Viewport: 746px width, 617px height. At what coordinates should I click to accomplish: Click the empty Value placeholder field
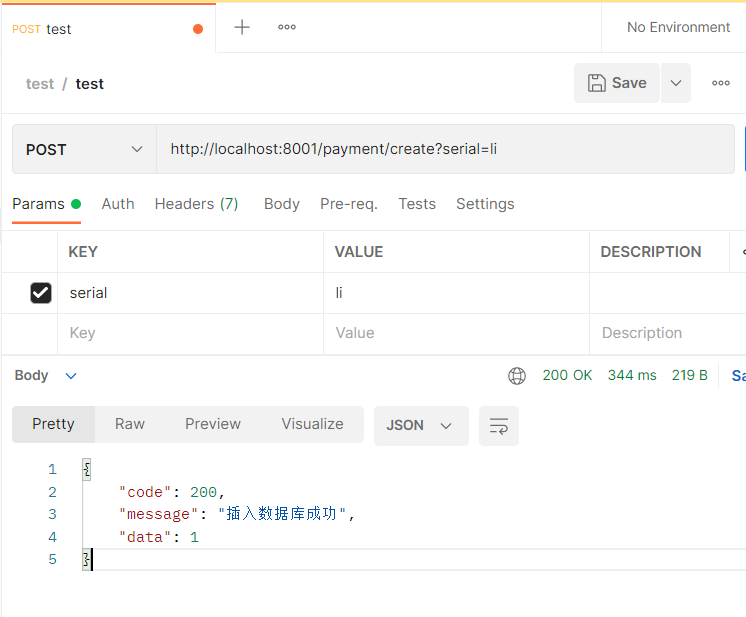tap(456, 333)
